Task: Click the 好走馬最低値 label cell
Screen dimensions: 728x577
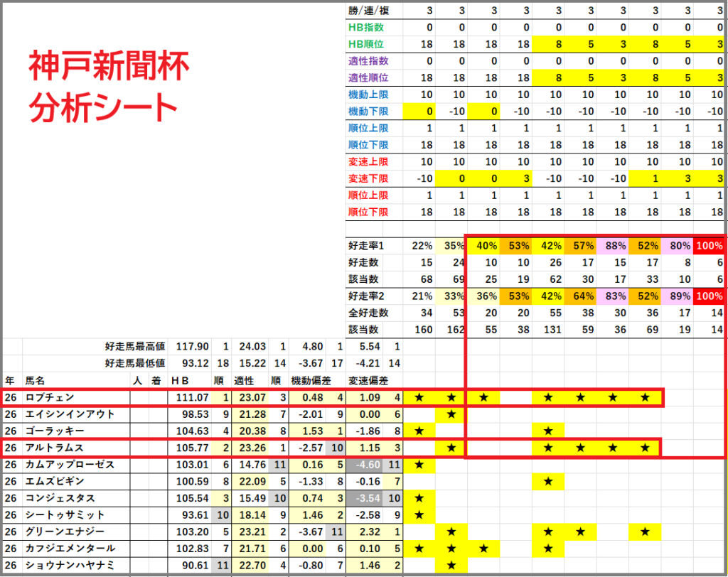Action: [135, 363]
